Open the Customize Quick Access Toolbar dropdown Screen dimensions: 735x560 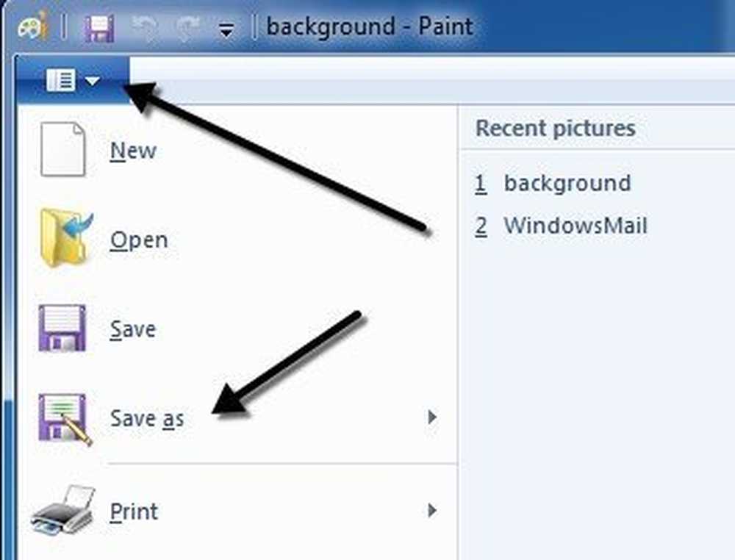[x=226, y=30]
